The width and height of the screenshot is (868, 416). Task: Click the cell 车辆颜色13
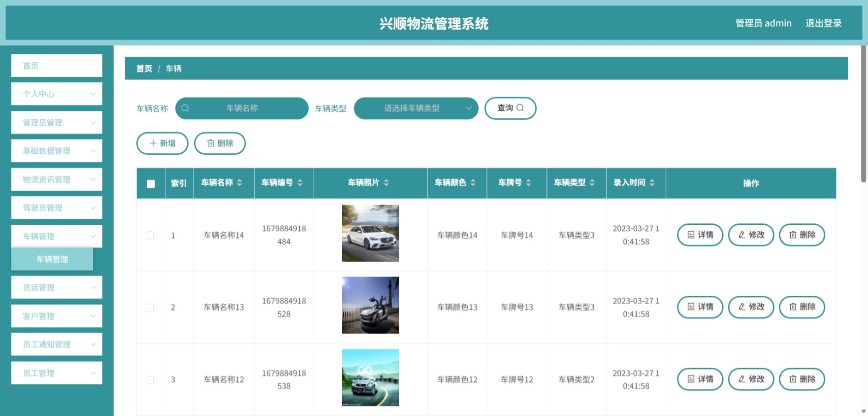pos(457,307)
